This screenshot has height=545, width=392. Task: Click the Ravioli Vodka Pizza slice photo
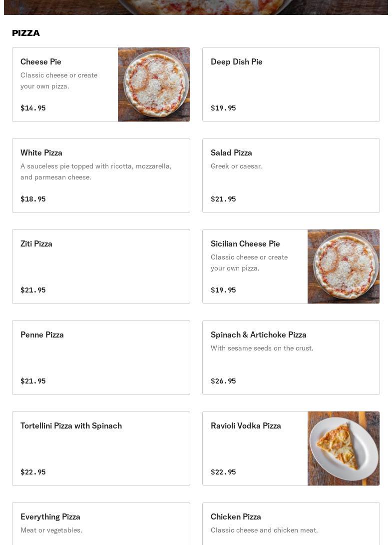(x=344, y=448)
